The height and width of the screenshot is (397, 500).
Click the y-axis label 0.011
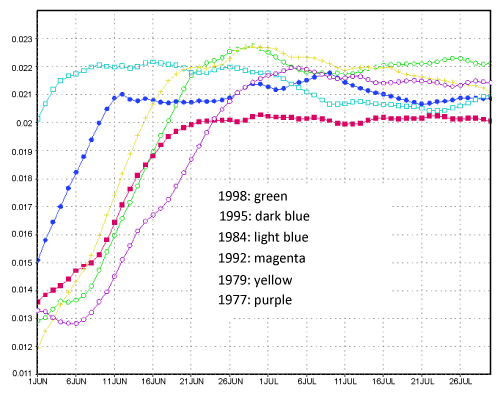(x=22, y=373)
